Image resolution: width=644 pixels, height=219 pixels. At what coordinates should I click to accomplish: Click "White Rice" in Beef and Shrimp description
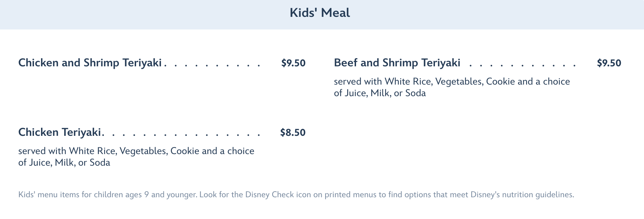tap(408, 82)
